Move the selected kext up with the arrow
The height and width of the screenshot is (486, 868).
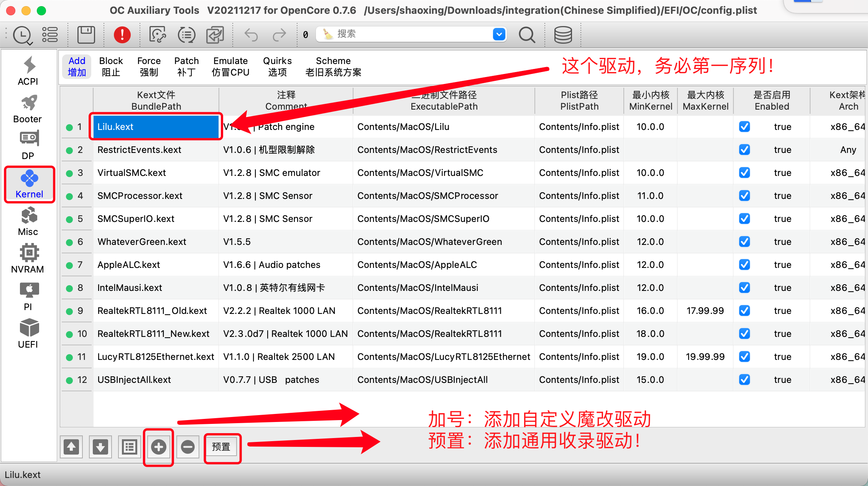(x=71, y=447)
